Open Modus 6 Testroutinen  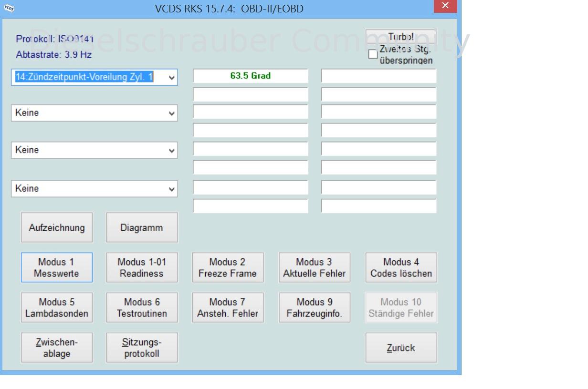coord(142,307)
